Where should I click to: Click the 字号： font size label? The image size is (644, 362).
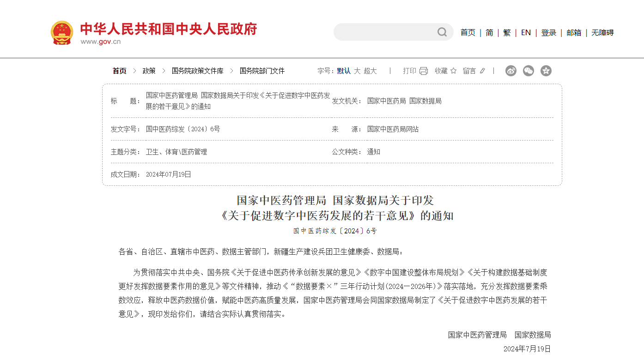tap(326, 71)
